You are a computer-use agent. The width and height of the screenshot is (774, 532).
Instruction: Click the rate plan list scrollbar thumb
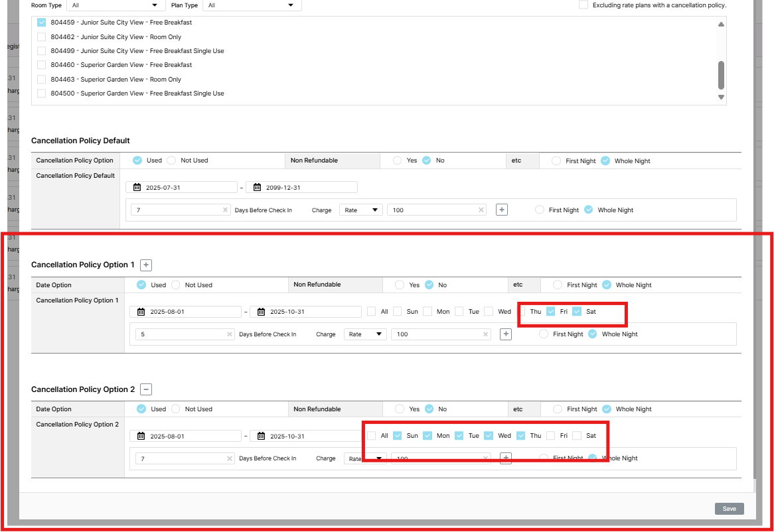(x=721, y=76)
